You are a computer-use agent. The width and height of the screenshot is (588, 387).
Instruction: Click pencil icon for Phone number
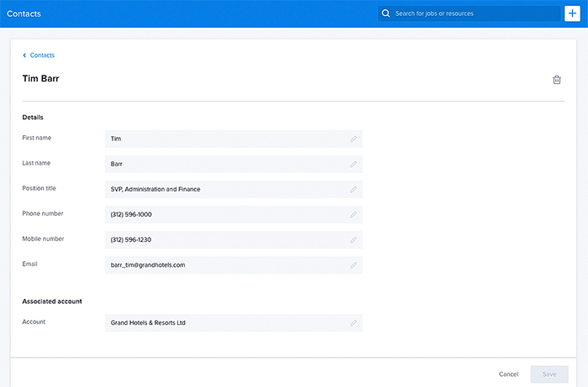(x=354, y=214)
